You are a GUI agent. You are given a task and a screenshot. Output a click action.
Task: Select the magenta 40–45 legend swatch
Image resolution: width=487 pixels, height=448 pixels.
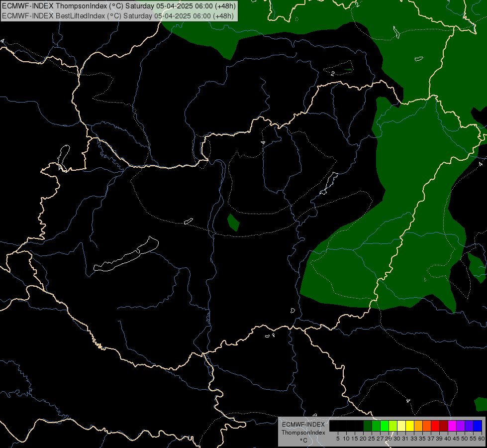452,426
